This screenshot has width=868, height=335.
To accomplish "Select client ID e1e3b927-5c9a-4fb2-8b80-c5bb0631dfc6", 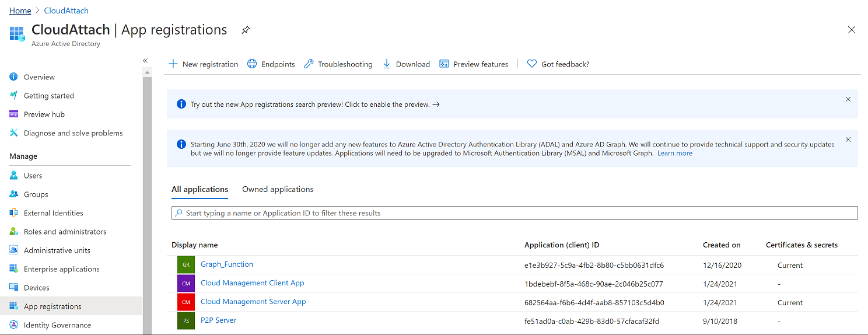I will 594,266.
